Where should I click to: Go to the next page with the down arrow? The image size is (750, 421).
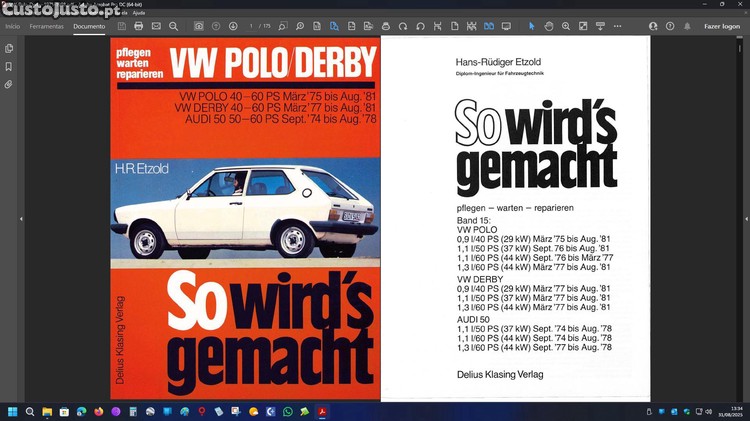233,26
